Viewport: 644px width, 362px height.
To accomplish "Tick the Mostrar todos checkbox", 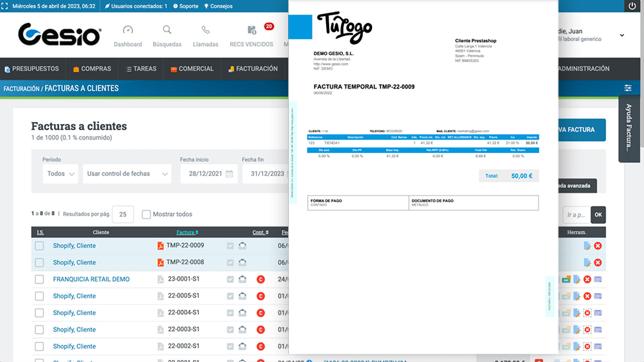I will [x=146, y=214].
